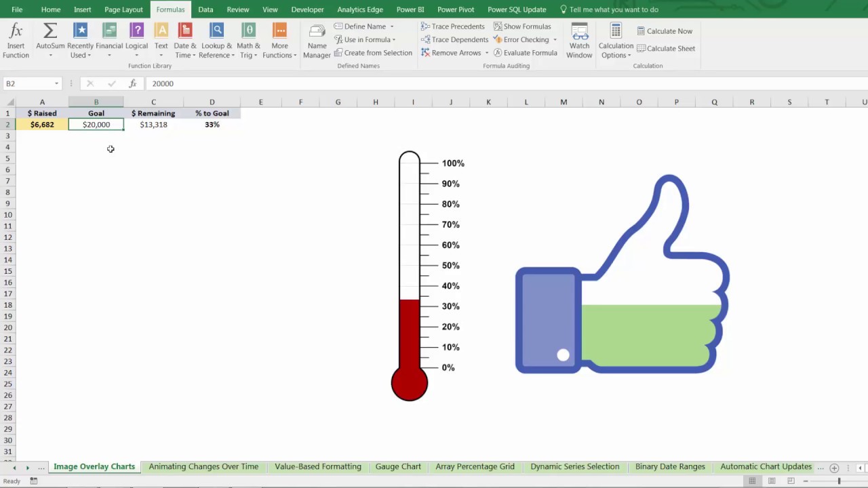Click Evaluate Formula

tap(526, 53)
